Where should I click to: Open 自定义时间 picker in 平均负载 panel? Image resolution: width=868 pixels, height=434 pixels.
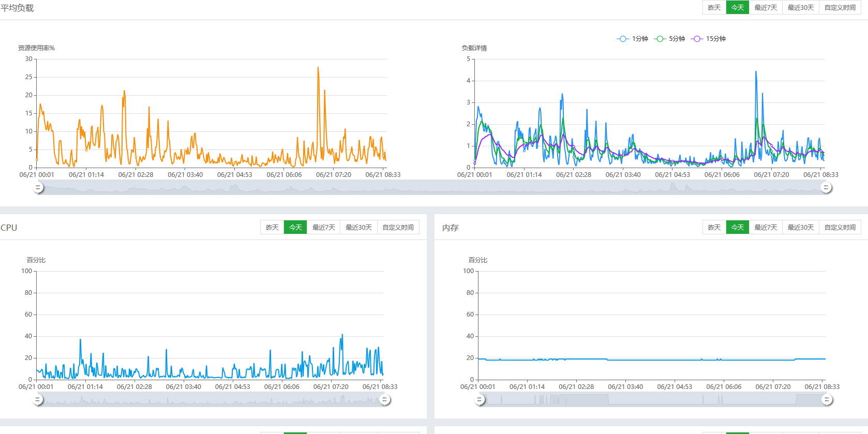[x=840, y=8]
